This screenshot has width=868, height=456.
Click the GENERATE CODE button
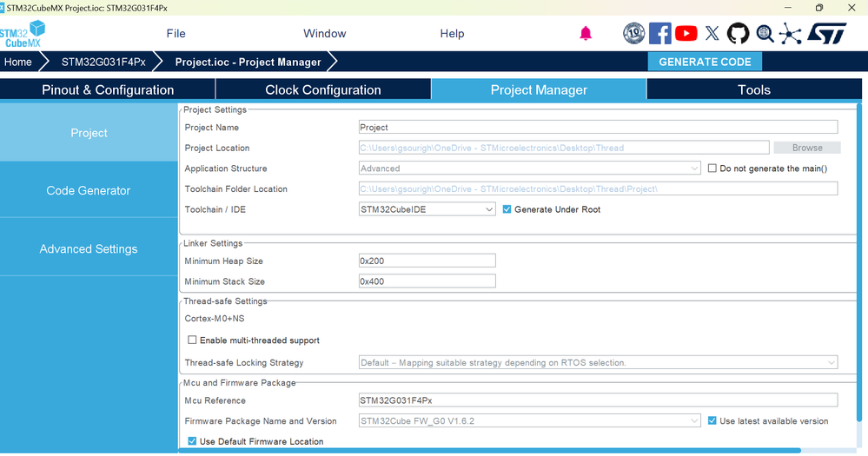point(705,62)
